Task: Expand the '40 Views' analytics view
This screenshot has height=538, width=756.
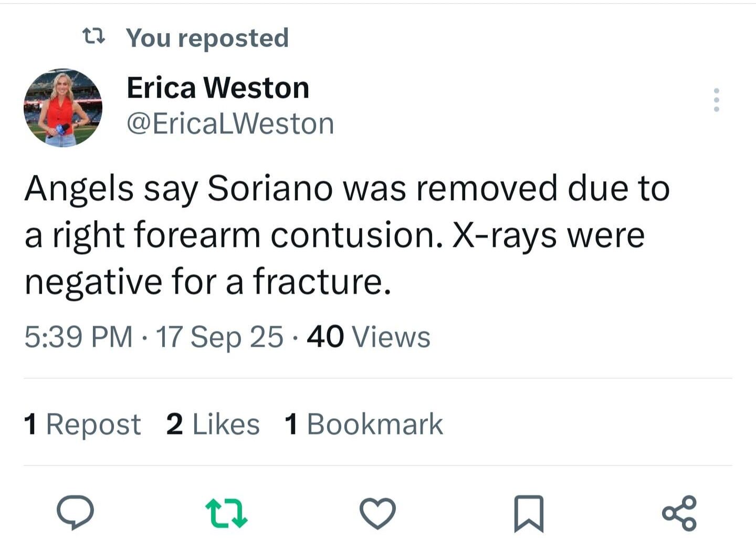Action: coord(367,337)
